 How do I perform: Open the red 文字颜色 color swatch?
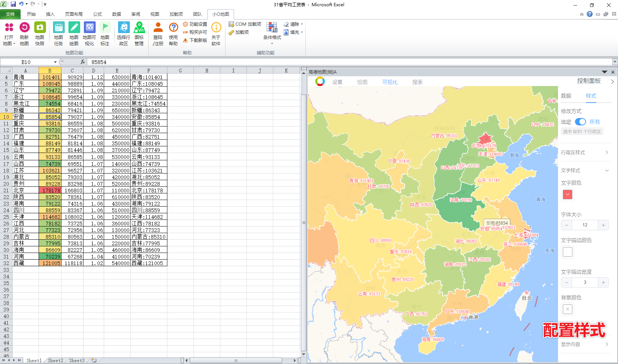click(x=568, y=195)
